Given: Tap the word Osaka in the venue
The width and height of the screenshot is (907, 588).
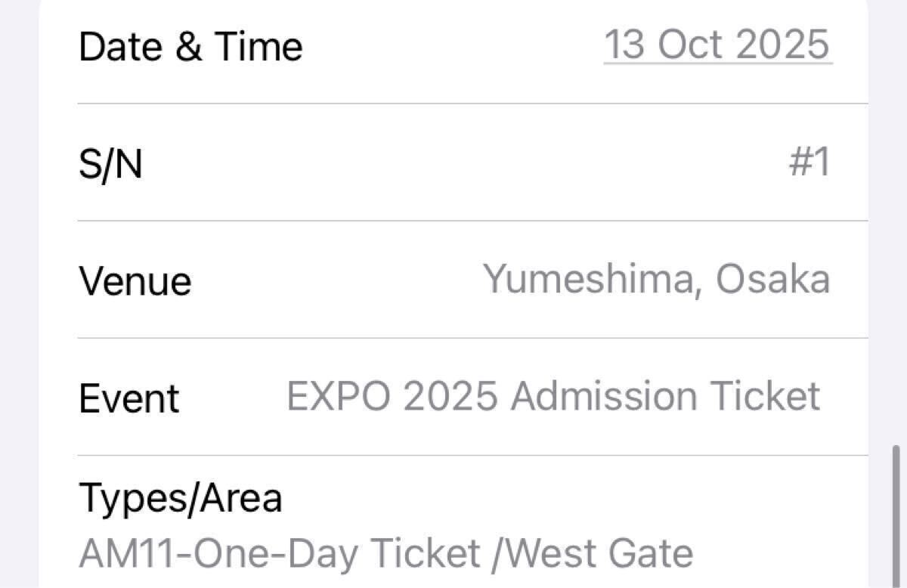Looking at the screenshot, I should click(x=772, y=280).
